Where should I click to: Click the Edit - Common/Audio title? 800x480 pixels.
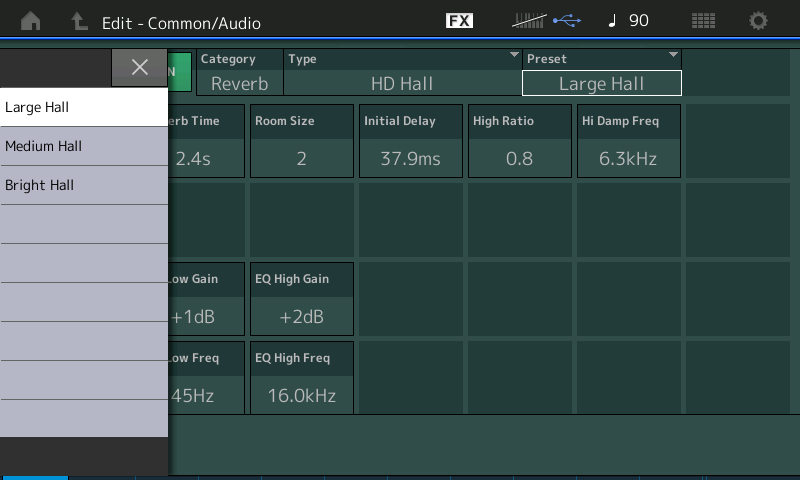181,23
